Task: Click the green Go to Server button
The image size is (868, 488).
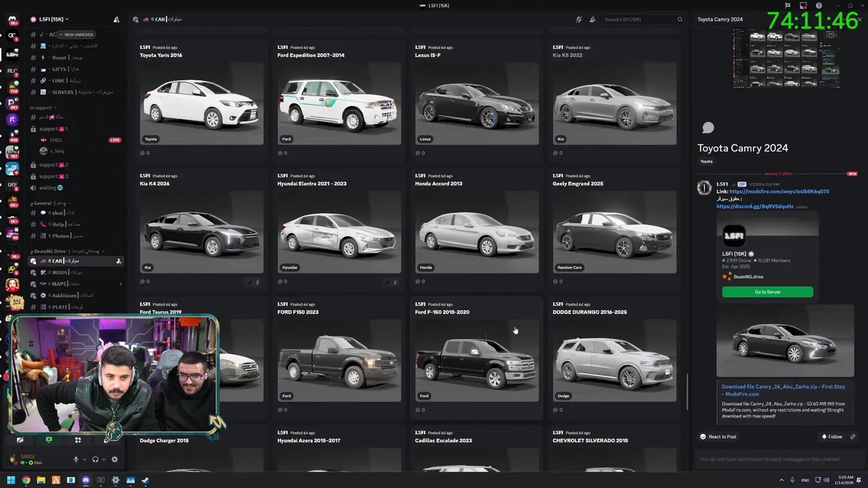Action: [x=767, y=292]
